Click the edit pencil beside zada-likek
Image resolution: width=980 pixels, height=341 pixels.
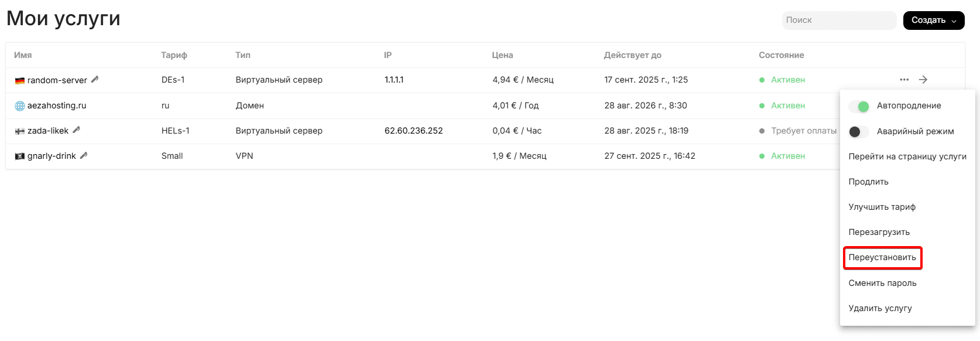tap(76, 130)
